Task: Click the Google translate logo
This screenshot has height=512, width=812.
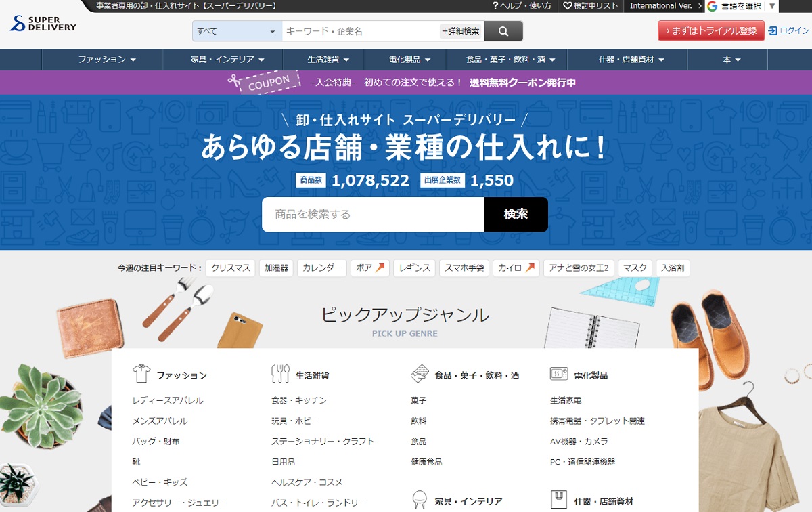Action: [x=712, y=7]
